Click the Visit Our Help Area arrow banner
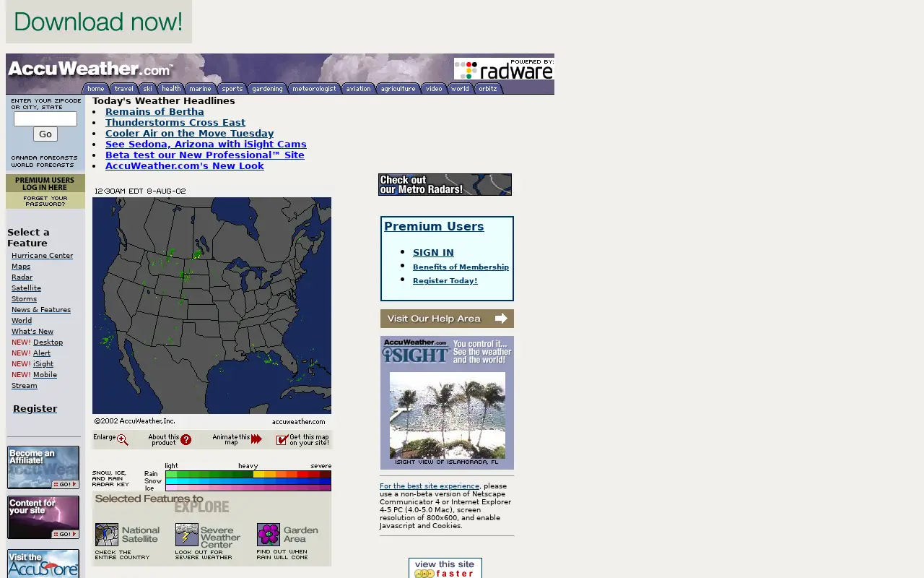 [447, 319]
